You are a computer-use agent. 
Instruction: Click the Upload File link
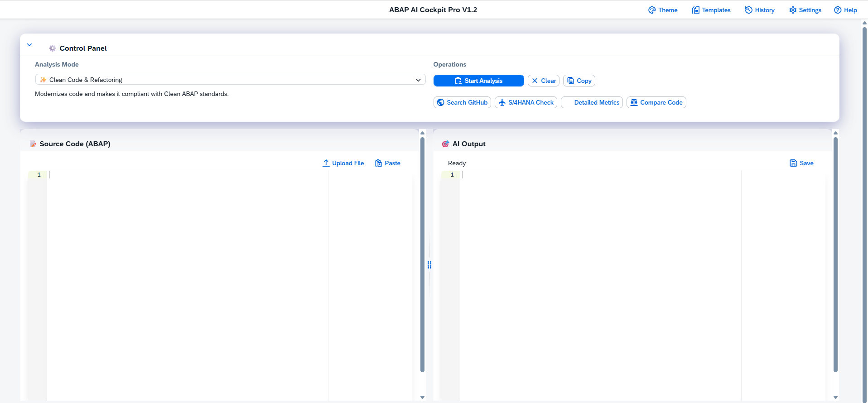coord(343,163)
